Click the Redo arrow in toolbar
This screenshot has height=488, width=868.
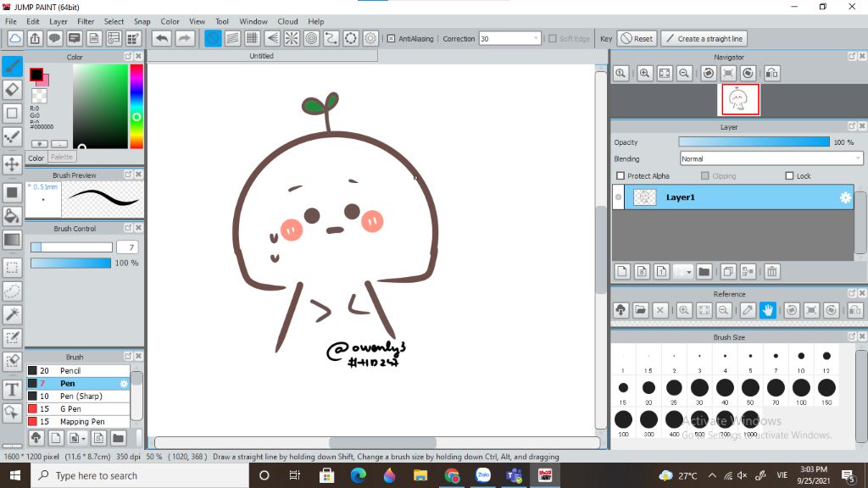click(184, 39)
